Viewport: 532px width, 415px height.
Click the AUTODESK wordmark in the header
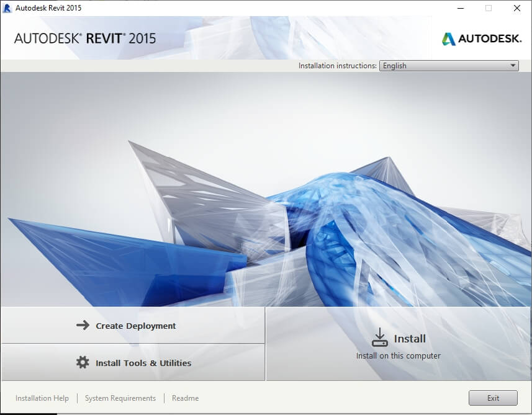490,39
